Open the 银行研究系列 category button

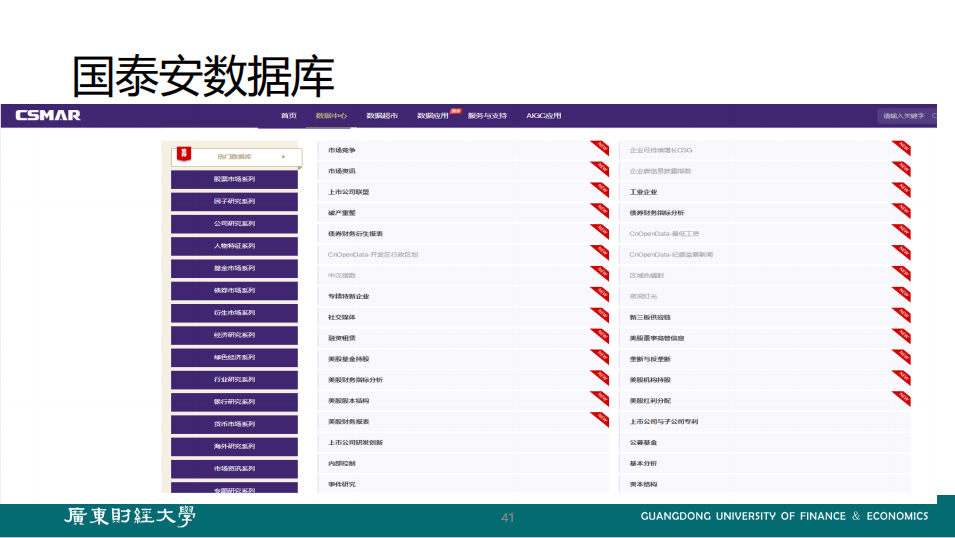tap(234, 402)
